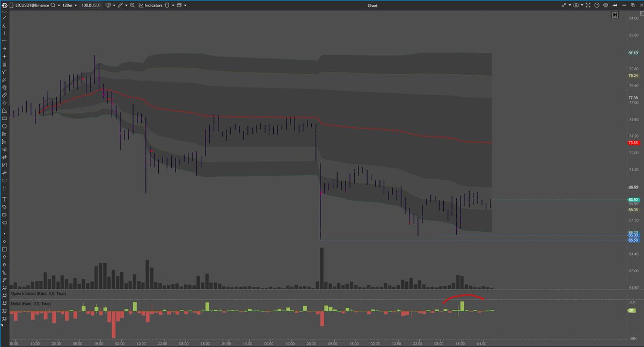The width and height of the screenshot is (644, 347).
Task: Select the rectangle shape tool
Action: coord(4,118)
